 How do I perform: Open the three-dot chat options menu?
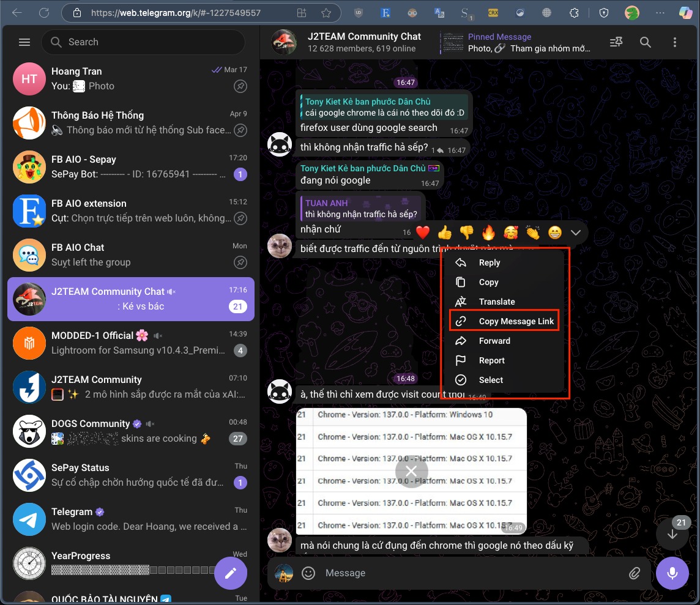point(674,42)
